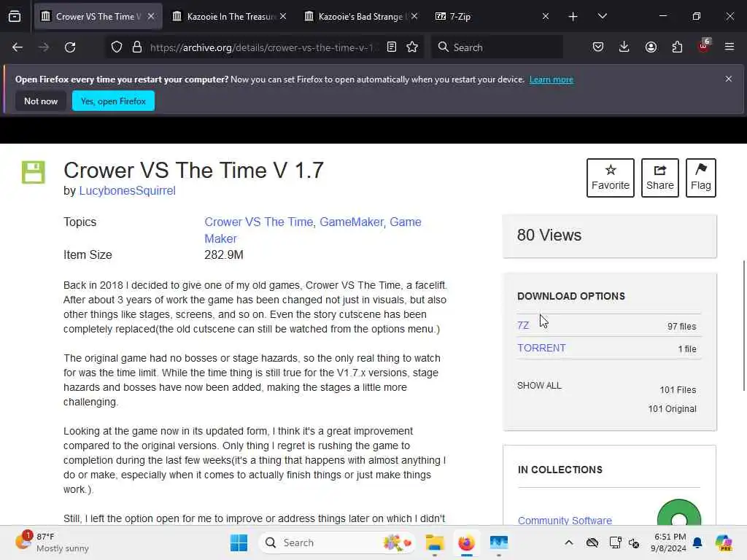Close the Crower VS The Time tab

151,17
